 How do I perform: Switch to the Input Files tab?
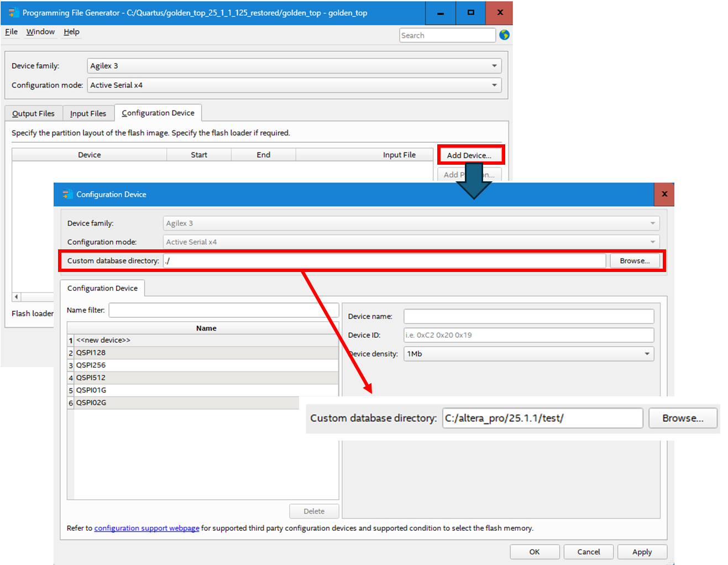pos(88,113)
